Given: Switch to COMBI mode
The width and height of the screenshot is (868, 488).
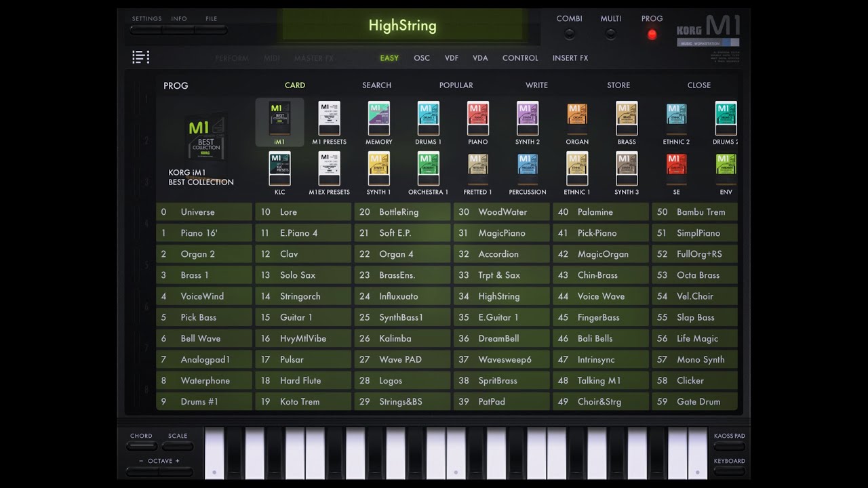Looking at the screenshot, I should (569, 34).
